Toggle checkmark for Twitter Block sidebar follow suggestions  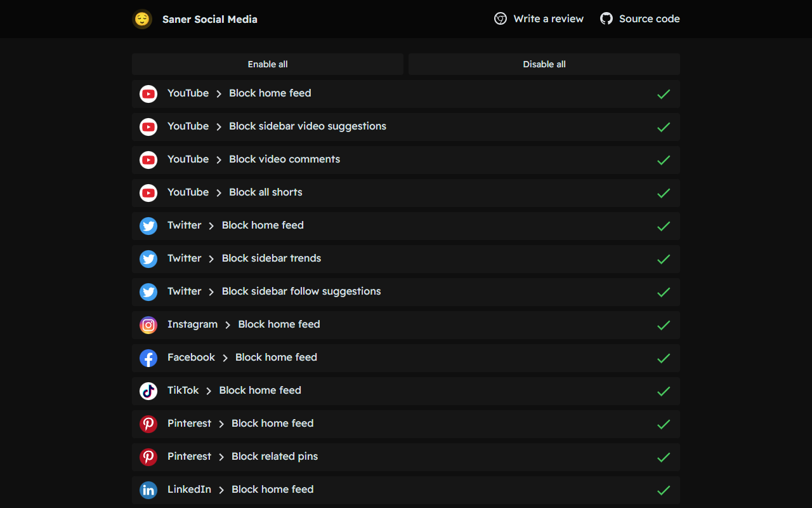click(x=664, y=292)
